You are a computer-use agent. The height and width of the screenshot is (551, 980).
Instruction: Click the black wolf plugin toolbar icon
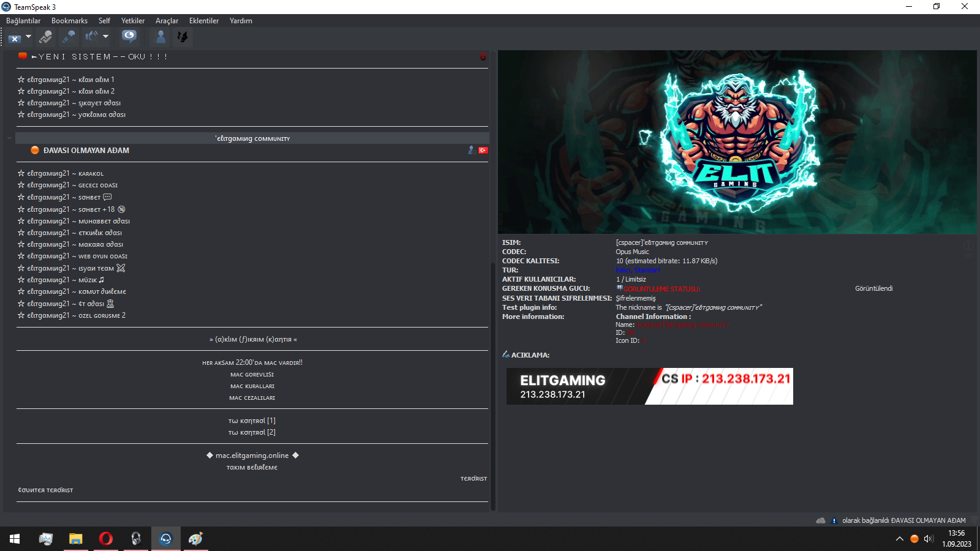coord(183,37)
